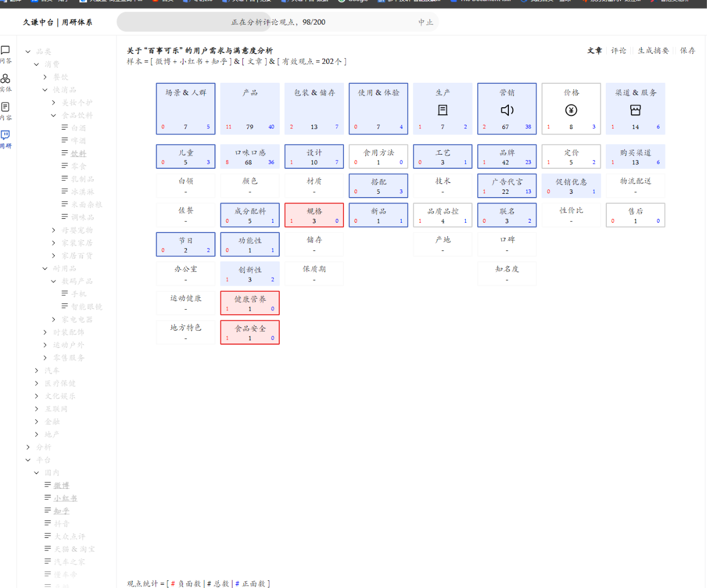Open the 内容 document sidebar icon
Viewport: 707px width, 588px height.
tap(5, 107)
